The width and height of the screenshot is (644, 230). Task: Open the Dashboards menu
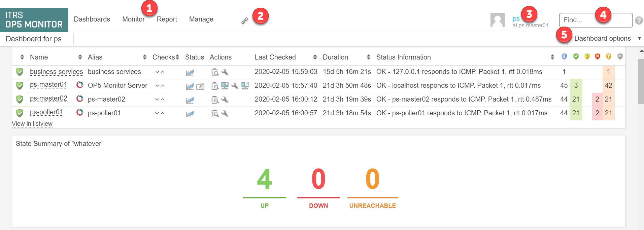point(92,19)
